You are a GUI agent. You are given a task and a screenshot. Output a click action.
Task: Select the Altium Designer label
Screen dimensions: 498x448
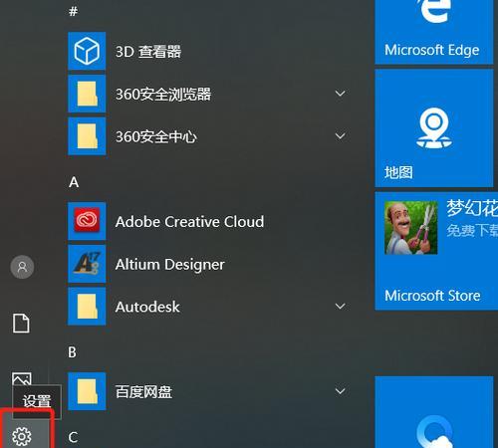(170, 265)
